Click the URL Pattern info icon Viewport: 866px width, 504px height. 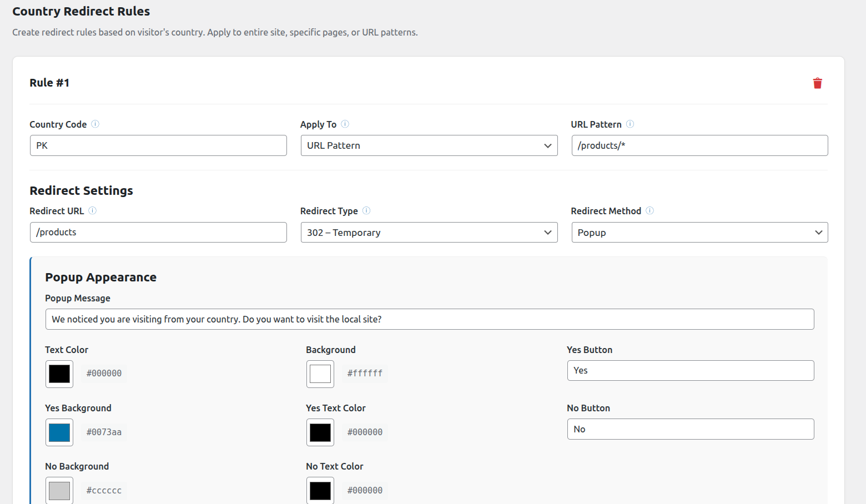point(630,124)
